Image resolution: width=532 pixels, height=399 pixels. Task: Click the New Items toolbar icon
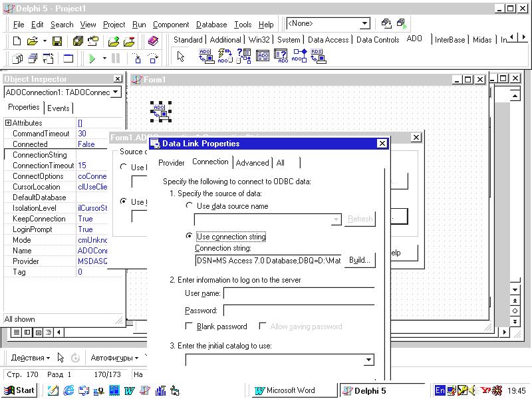click(x=17, y=41)
